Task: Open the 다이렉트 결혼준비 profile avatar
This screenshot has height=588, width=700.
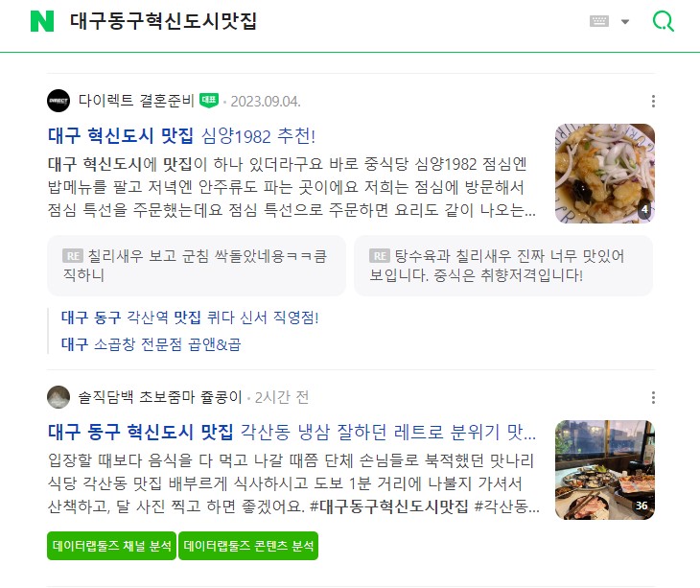Action: point(58,101)
